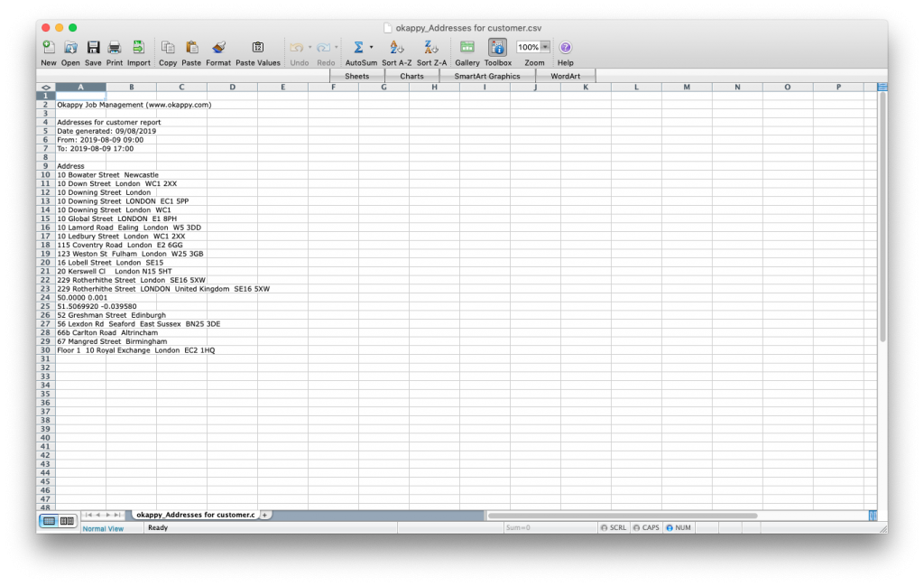
Task: Sort descending using Sort Z-A
Action: point(431,48)
